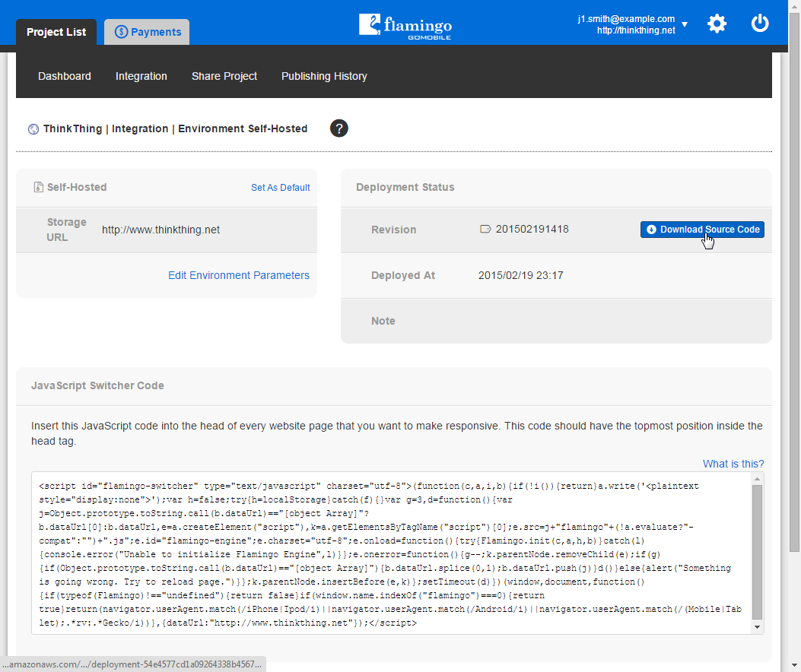Viewport: 801px width, 672px height.
Task: Click the j1.smith@example.com account text
Action: pos(626,19)
